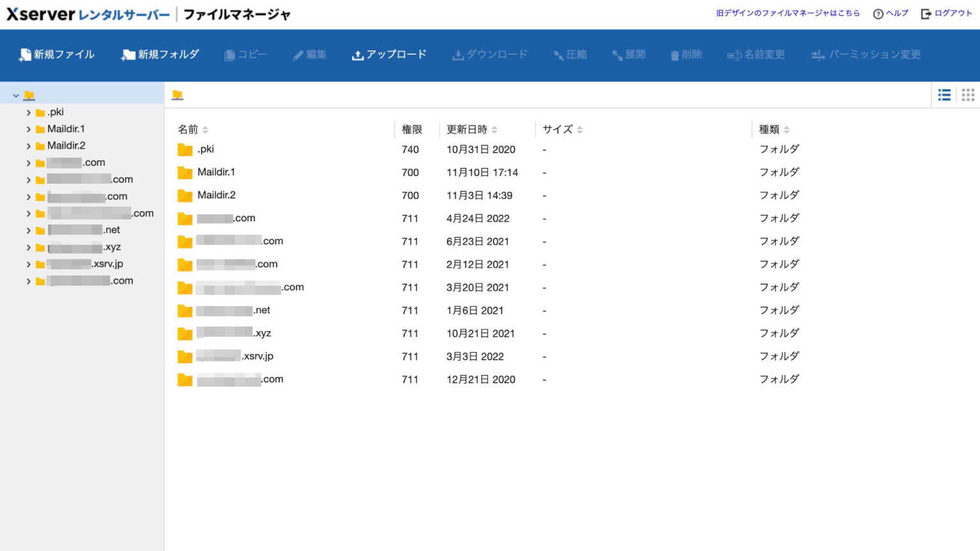
Task: Open the Maildir.2 folder in file list
Action: (x=217, y=195)
